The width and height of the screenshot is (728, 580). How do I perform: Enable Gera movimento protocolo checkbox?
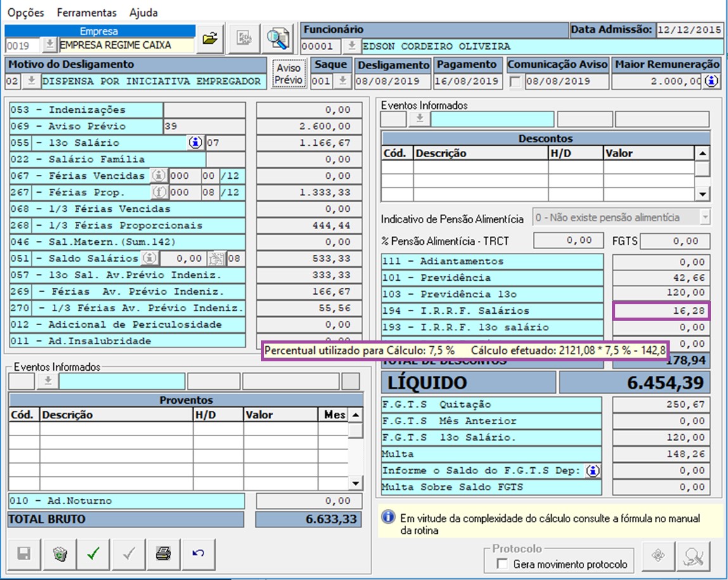coord(502,564)
